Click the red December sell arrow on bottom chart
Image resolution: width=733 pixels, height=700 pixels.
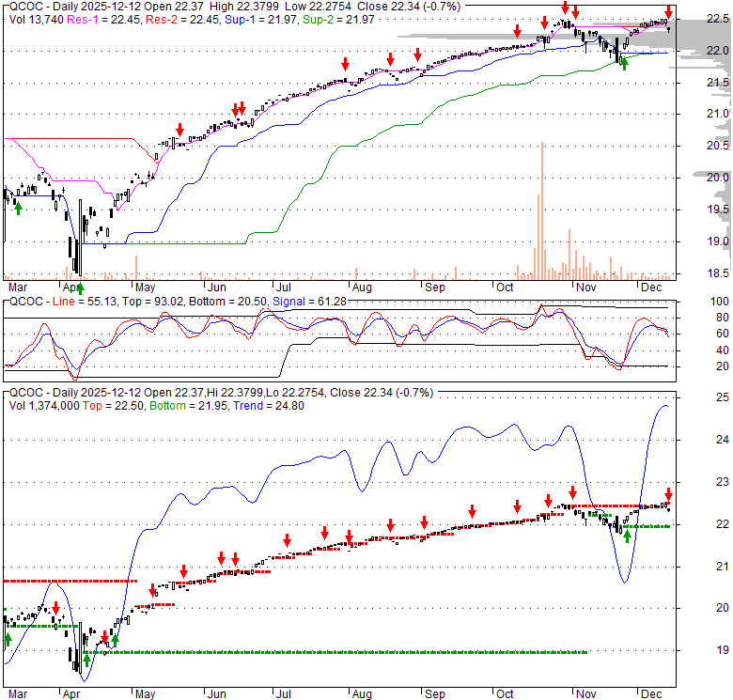click(x=668, y=494)
